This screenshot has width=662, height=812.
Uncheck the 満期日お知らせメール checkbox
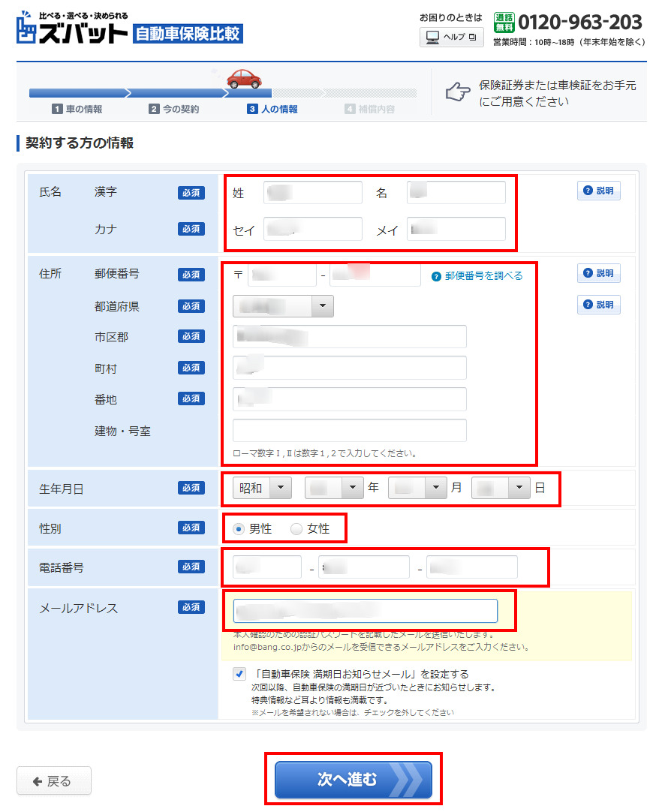point(239,674)
